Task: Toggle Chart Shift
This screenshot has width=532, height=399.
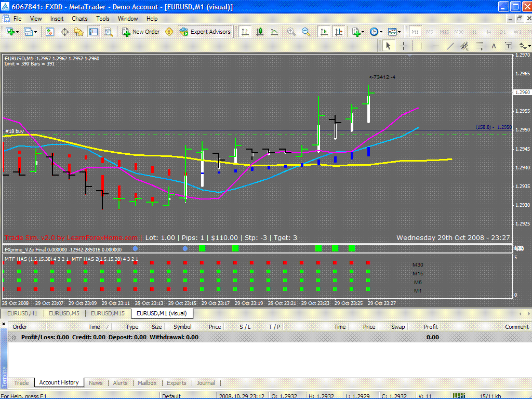Action: point(339,32)
